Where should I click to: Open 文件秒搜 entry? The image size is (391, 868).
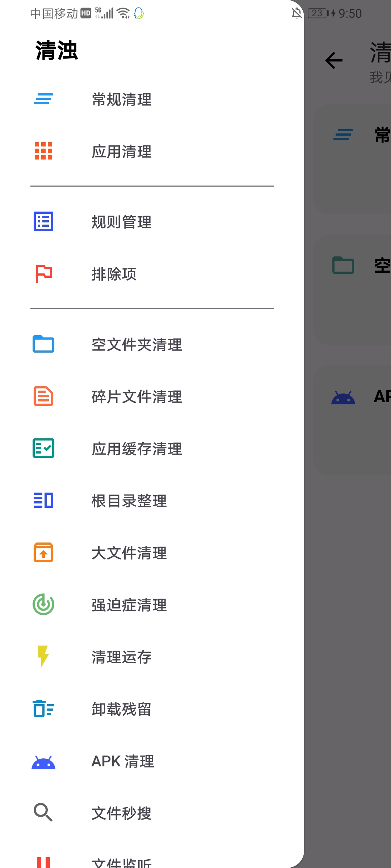(152, 813)
